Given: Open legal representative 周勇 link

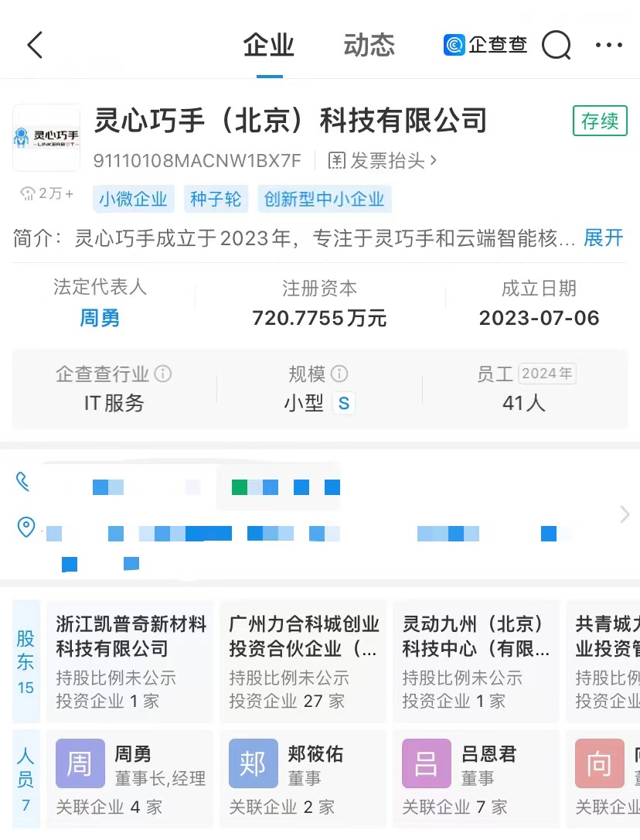Looking at the screenshot, I should tap(100, 318).
